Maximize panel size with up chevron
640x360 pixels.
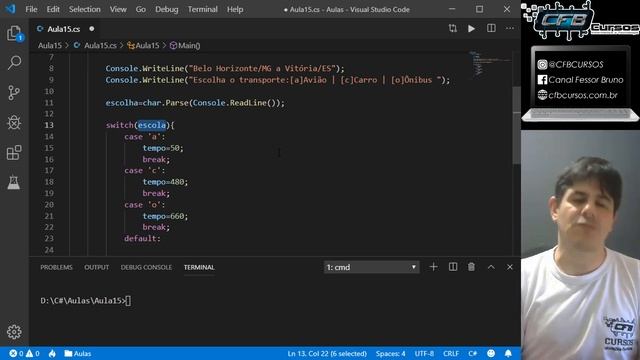click(491, 267)
